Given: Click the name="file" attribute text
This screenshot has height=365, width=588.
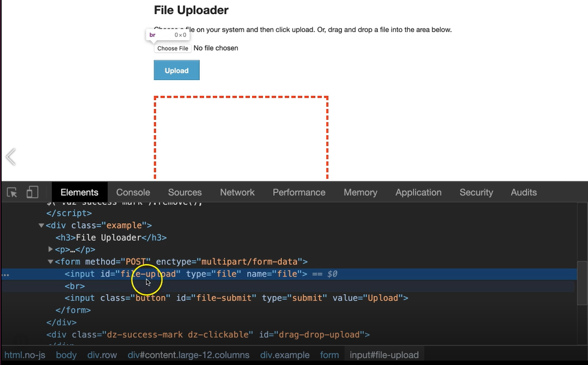Looking at the screenshot, I should (x=274, y=274).
